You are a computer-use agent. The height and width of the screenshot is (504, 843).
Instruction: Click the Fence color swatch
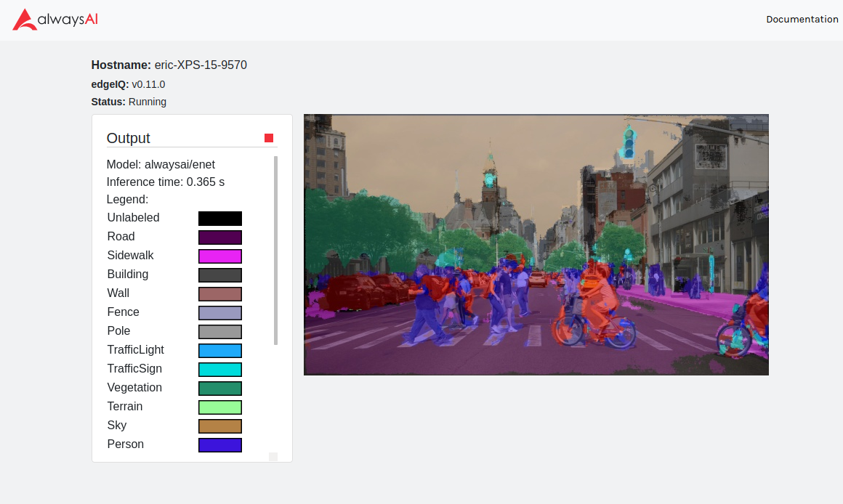point(219,312)
